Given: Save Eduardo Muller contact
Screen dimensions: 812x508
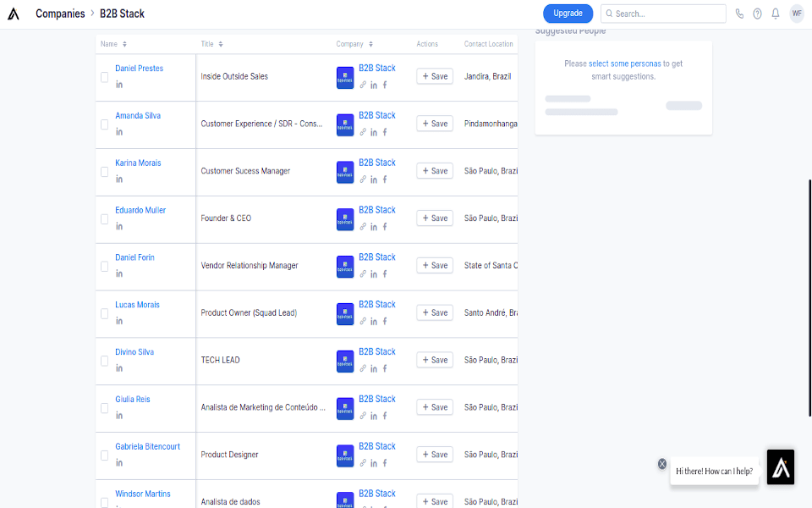Looking at the screenshot, I should [x=435, y=218].
